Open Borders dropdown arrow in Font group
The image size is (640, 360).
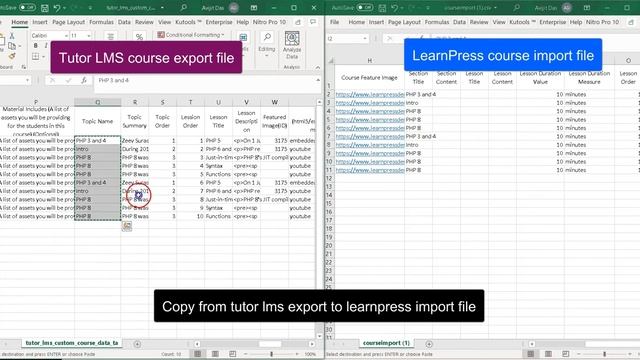coord(44,56)
